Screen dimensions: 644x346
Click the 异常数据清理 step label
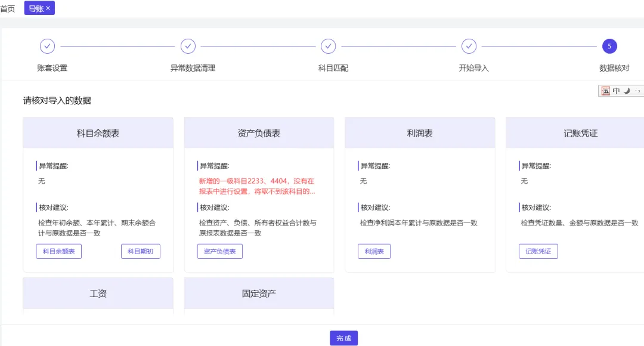tap(193, 68)
